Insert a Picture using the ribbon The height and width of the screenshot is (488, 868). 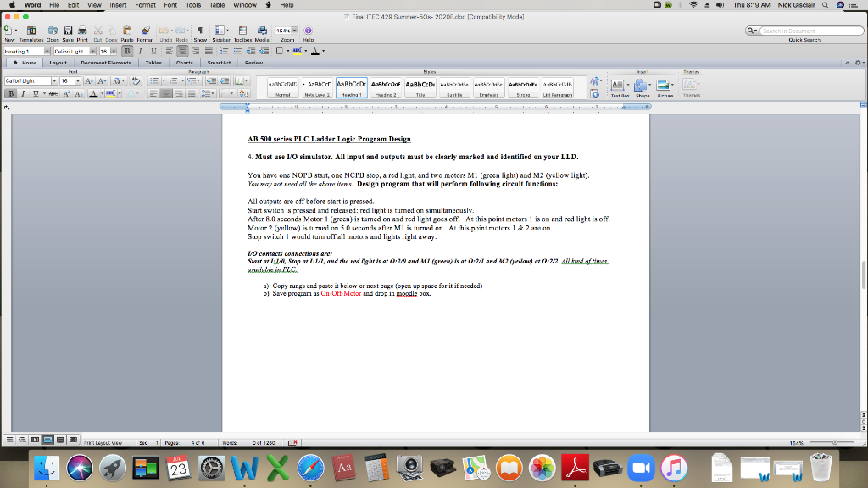point(664,85)
